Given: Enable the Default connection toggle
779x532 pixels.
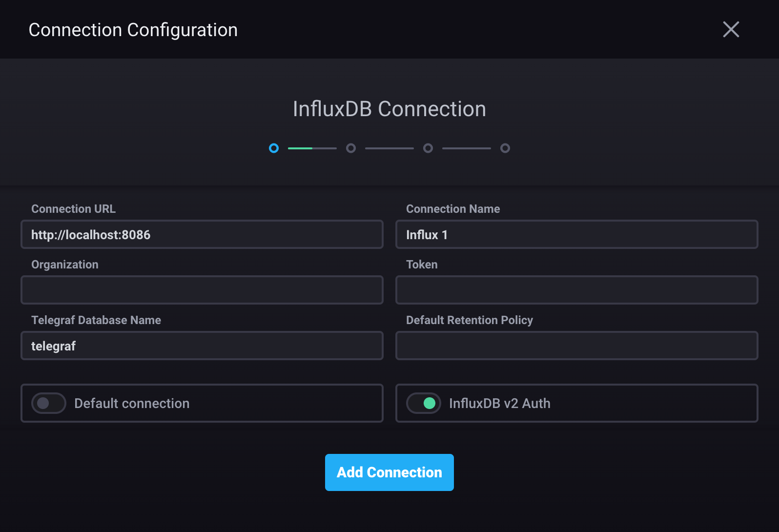Looking at the screenshot, I should (x=49, y=403).
